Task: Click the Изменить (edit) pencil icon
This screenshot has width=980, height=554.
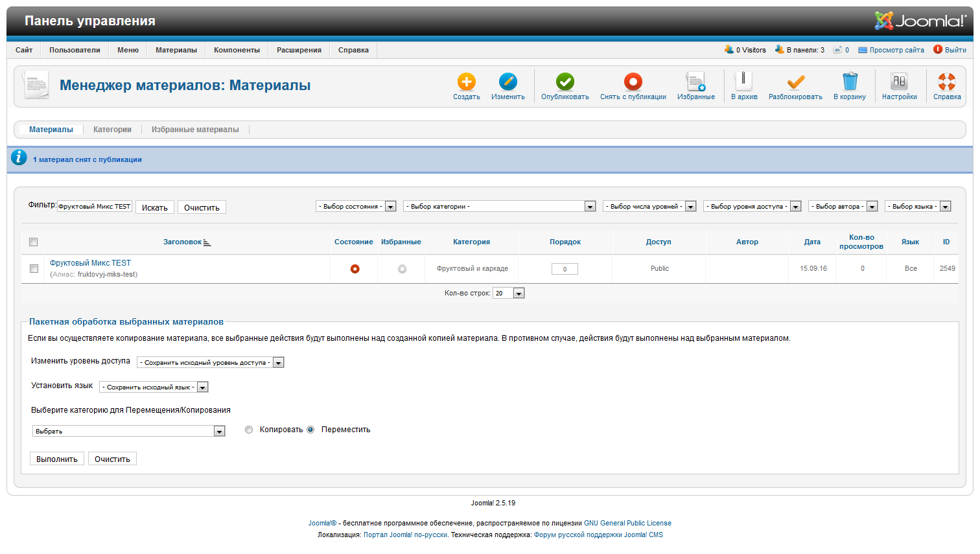Action: 508,82
